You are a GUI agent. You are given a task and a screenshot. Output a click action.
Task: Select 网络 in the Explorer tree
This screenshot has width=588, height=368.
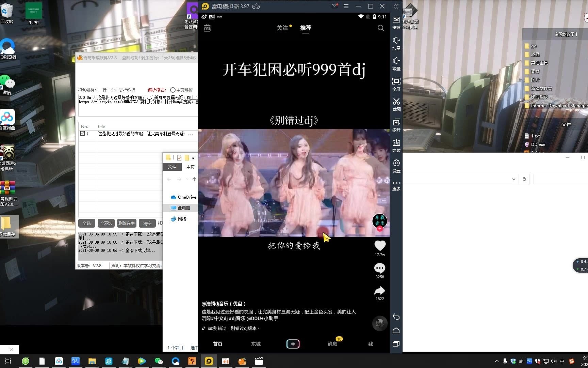point(178,219)
